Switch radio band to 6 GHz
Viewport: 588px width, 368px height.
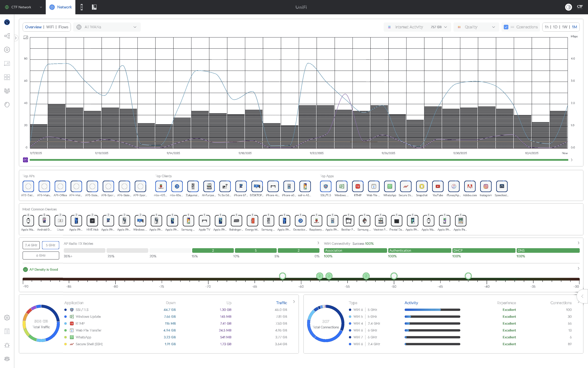(41, 255)
